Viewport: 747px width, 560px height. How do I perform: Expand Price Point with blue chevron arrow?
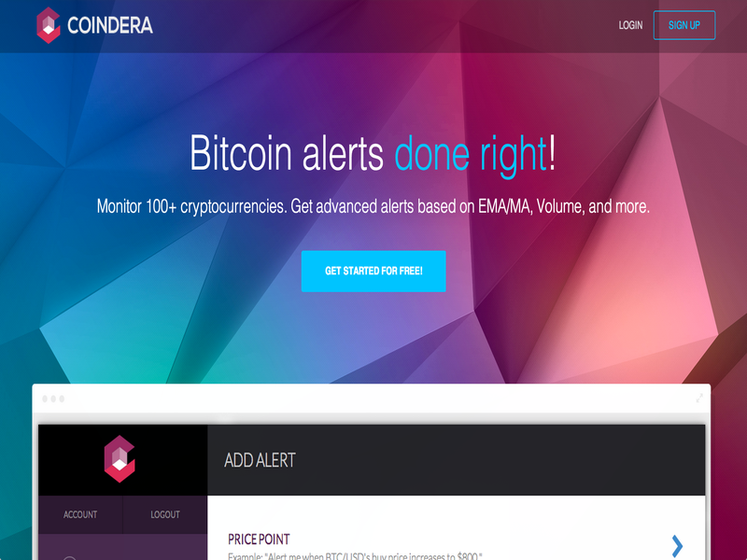point(677,546)
